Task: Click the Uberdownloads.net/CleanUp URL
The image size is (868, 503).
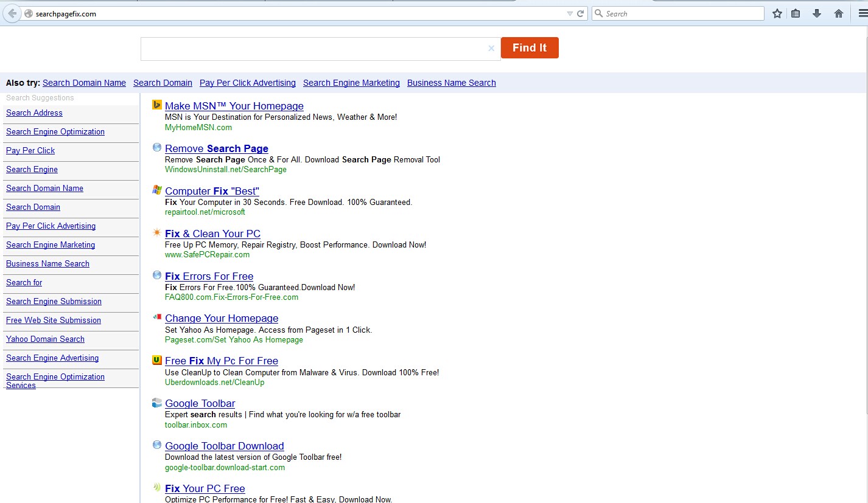Action: (x=215, y=383)
